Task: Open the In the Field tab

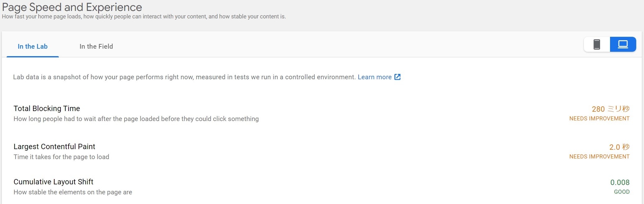Action: (x=96, y=46)
